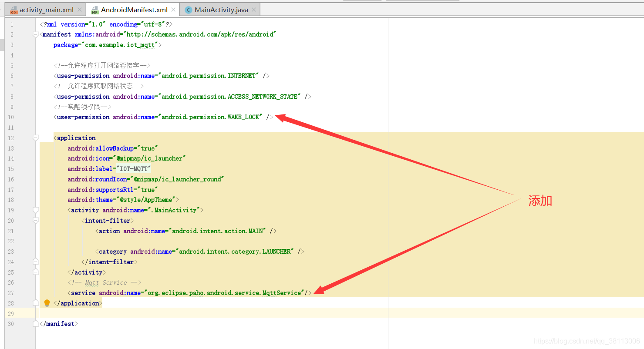This screenshot has width=644, height=349.
Task: Switch to the activity_main.xml tab
Action: (46, 10)
